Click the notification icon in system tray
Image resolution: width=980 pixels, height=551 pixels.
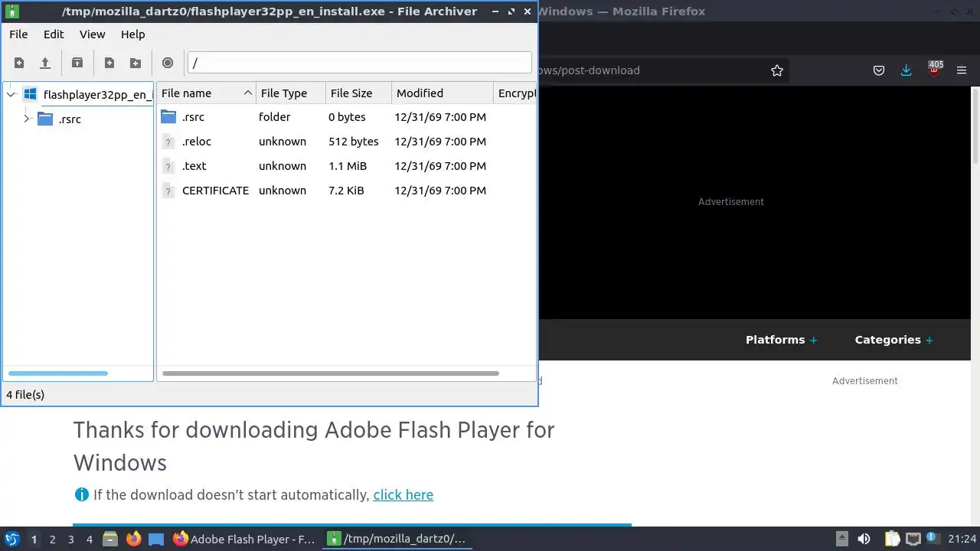[933, 539]
